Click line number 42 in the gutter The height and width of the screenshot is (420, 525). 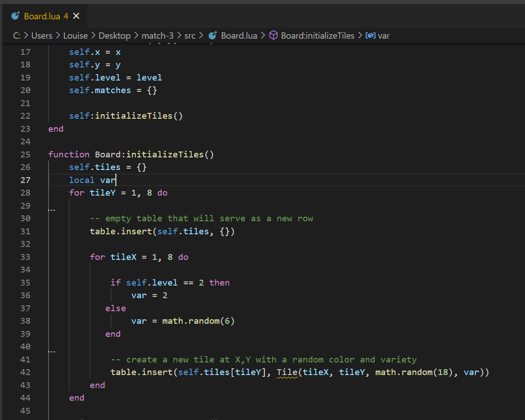[26, 372]
